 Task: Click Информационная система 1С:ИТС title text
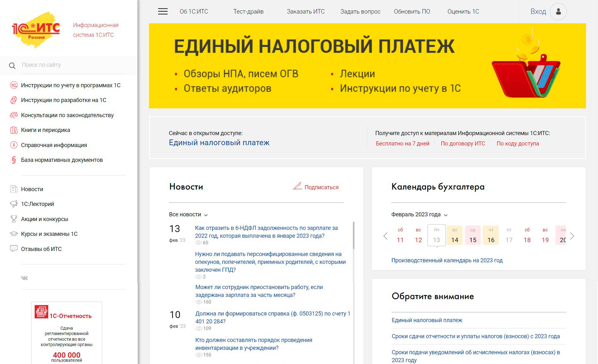[96, 30]
